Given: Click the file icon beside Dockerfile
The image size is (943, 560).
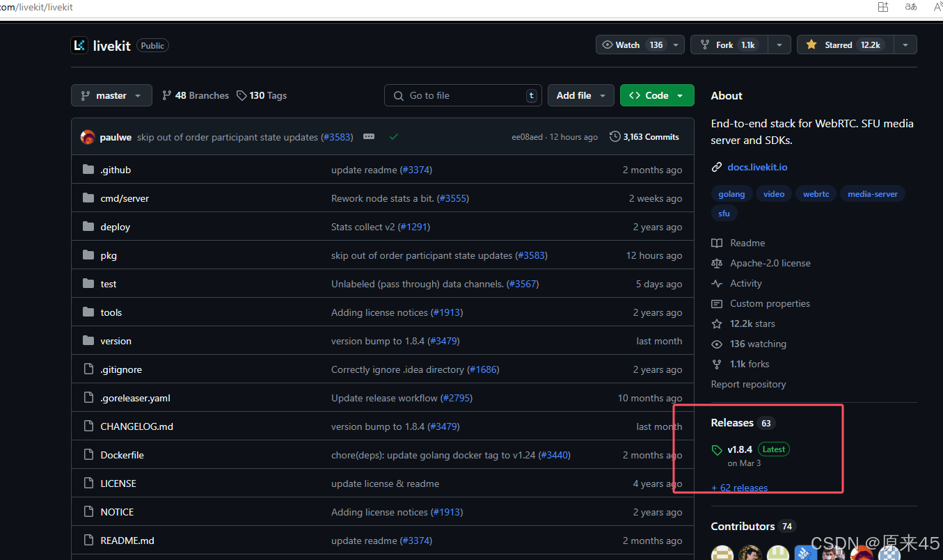Looking at the screenshot, I should [88, 455].
